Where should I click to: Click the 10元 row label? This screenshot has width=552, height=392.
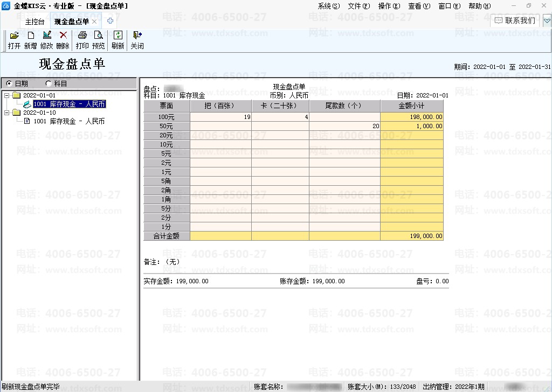[167, 144]
